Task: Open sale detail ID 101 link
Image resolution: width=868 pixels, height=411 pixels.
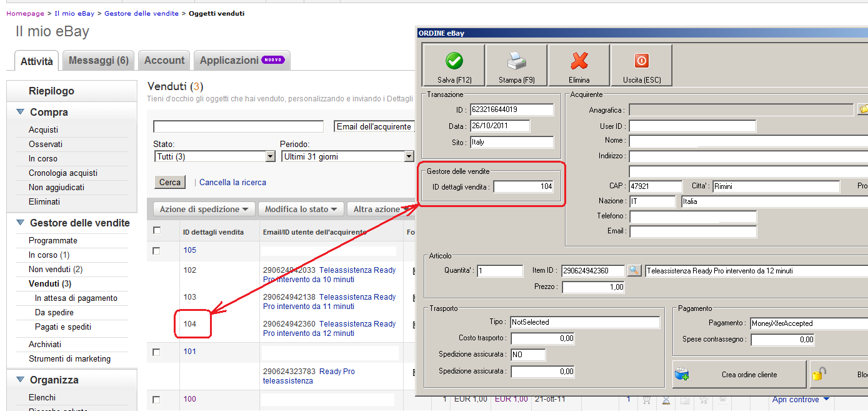Action: coord(189,352)
